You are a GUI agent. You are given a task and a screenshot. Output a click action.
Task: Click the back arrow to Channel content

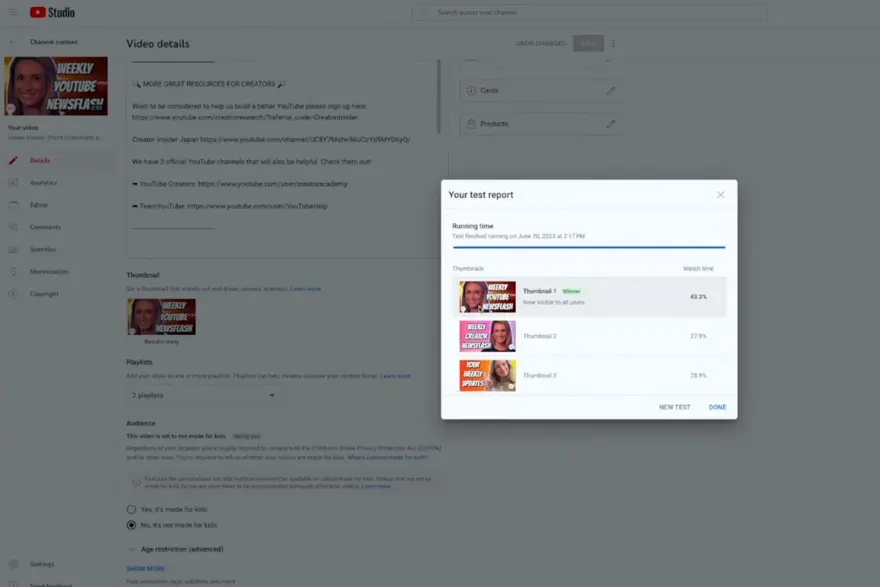[13, 43]
